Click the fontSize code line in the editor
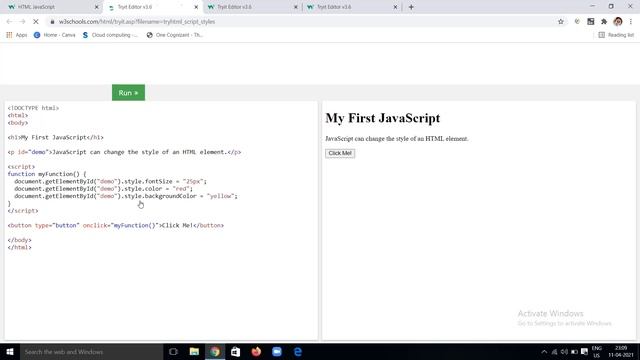The image size is (640, 360). (110, 181)
